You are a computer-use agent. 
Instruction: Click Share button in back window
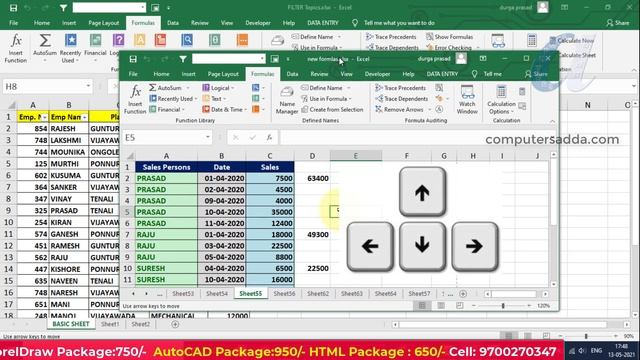tap(618, 23)
